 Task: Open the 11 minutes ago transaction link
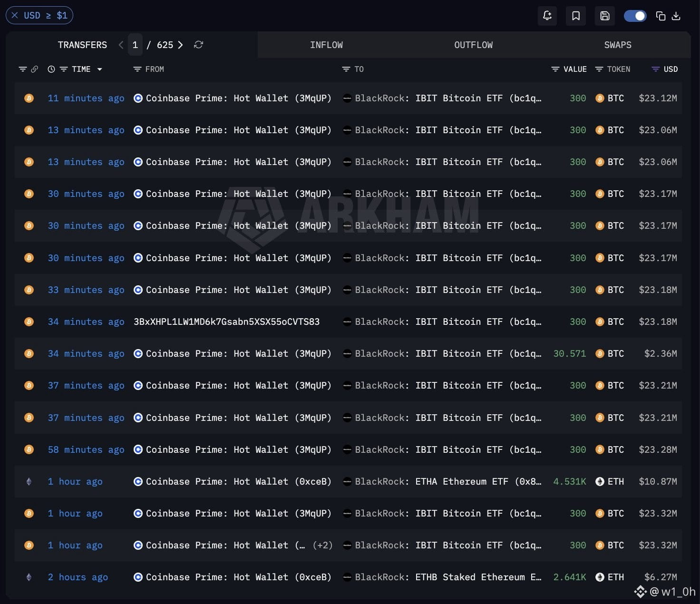[86, 98]
